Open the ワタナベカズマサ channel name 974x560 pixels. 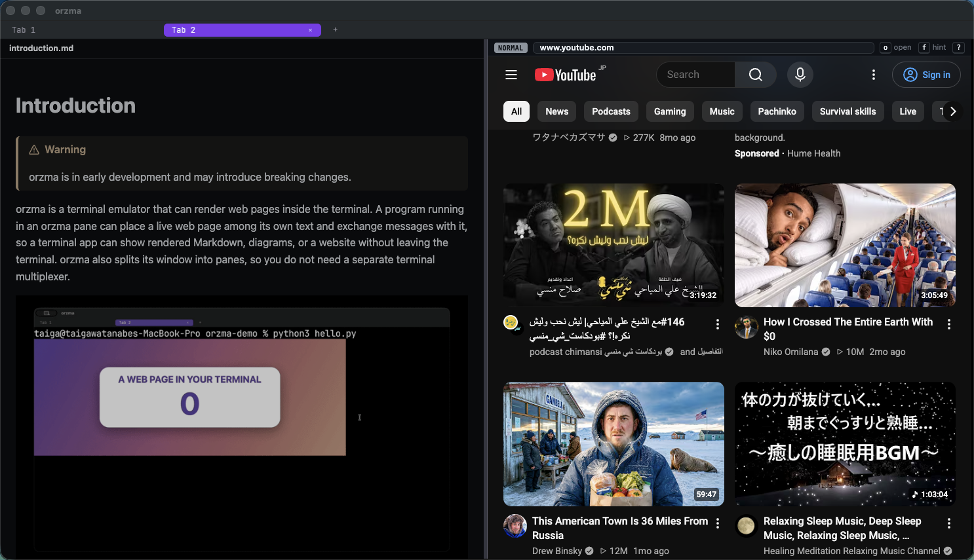[x=569, y=138]
